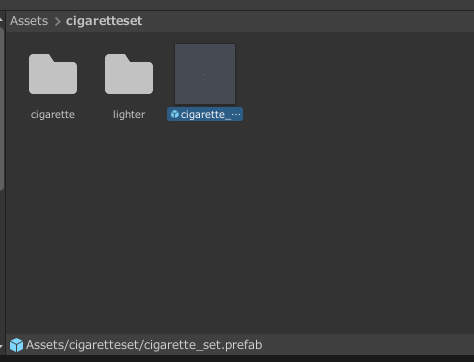This screenshot has width=474, height=362.
Task: Select the cigarette_set prefab thumbnail preview
Action: [205, 74]
